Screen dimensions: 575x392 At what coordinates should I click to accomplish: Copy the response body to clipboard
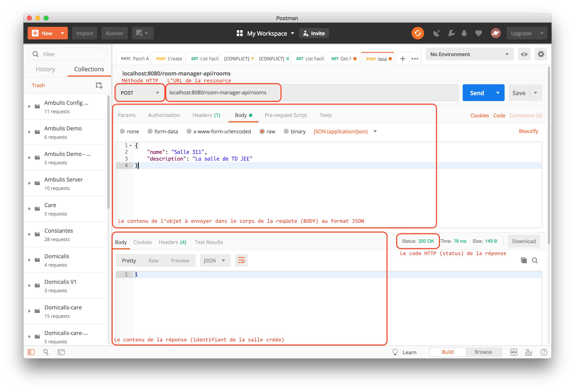(x=524, y=260)
